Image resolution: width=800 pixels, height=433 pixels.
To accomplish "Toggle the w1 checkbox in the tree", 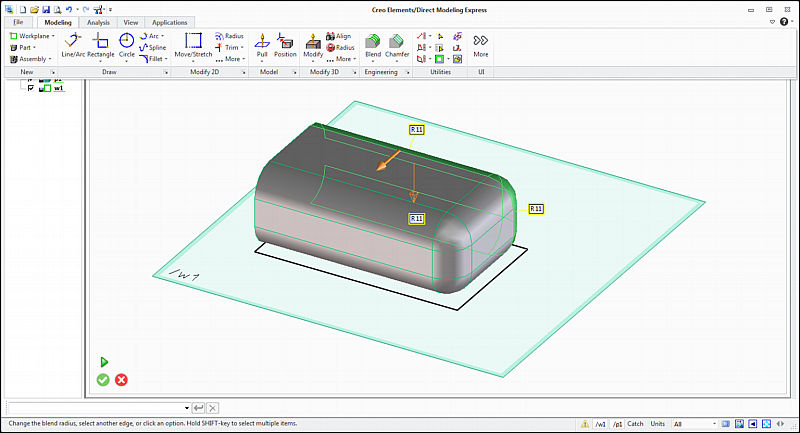I will point(31,88).
